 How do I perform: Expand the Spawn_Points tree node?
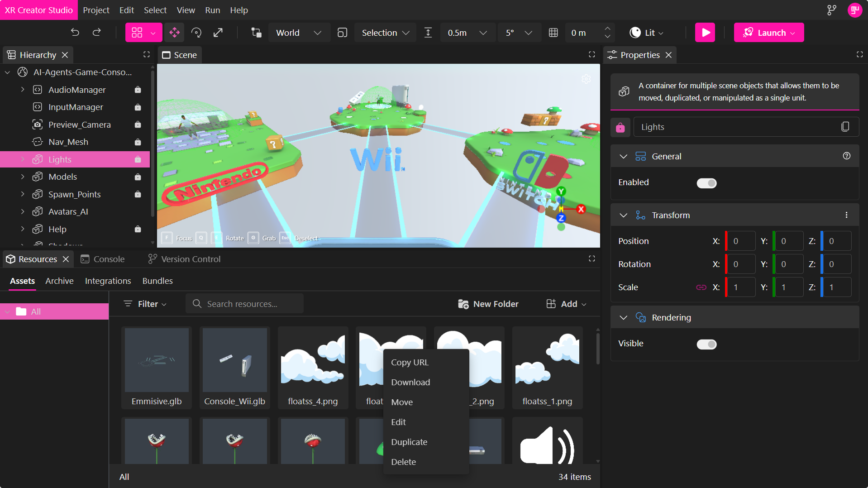[x=23, y=194]
